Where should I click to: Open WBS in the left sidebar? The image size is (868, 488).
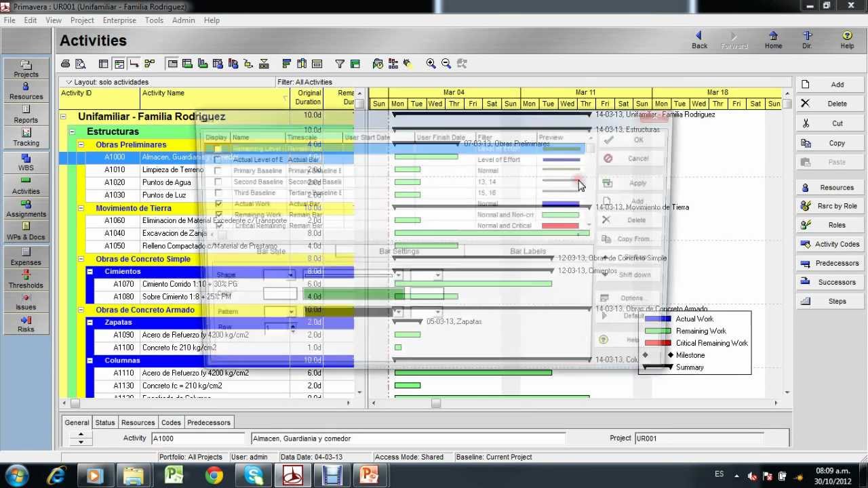pyautogui.click(x=26, y=162)
